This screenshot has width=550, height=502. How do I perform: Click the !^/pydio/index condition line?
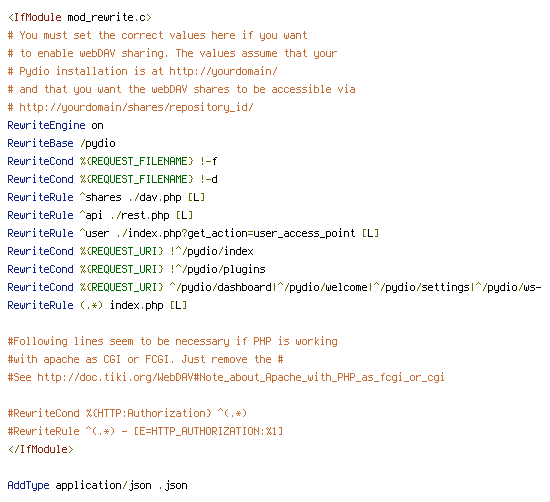(130, 251)
